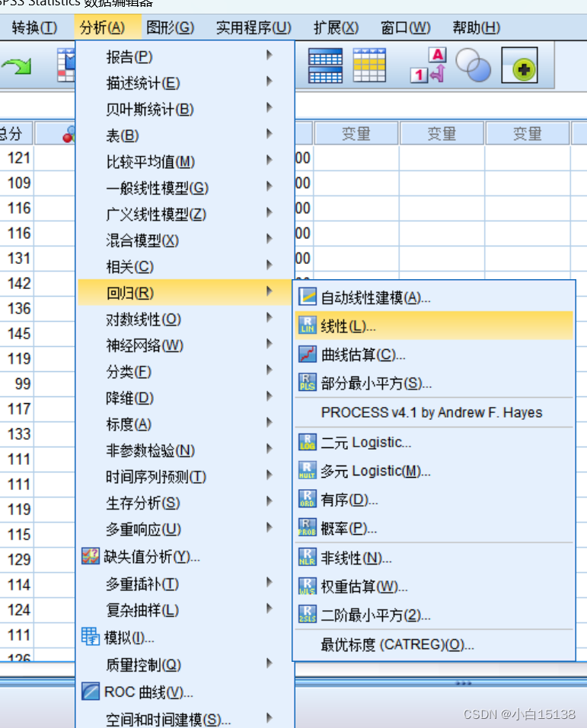Image resolution: width=587 pixels, height=728 pixels.
Task: Expand the 描述统计(E) submenu arrow
Action: [269, 81]
